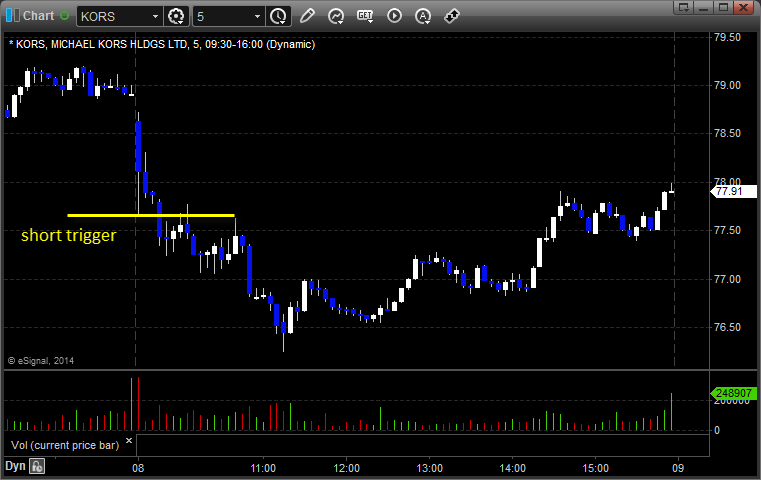Click the green 248907 volume marker
The image size is (761, 480).
click(x=733, y=393)
